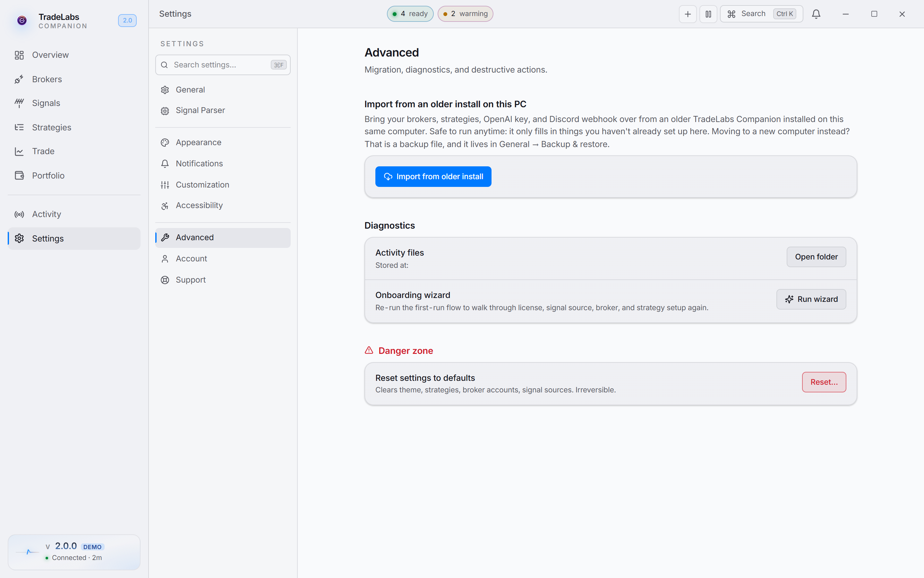The image size is (924, 578).
Task: Click 'Reset settings to defaults' text
Action: coord(425,378)
